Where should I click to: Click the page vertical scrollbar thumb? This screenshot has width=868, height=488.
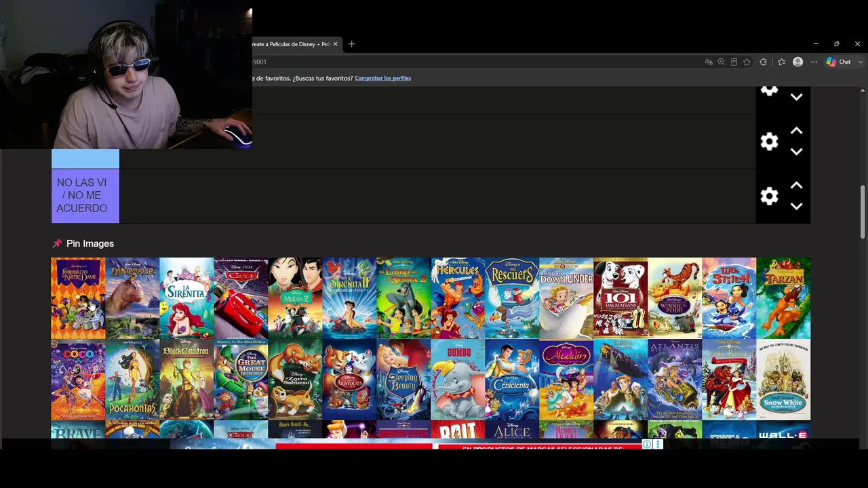click(x=863, y=211)
